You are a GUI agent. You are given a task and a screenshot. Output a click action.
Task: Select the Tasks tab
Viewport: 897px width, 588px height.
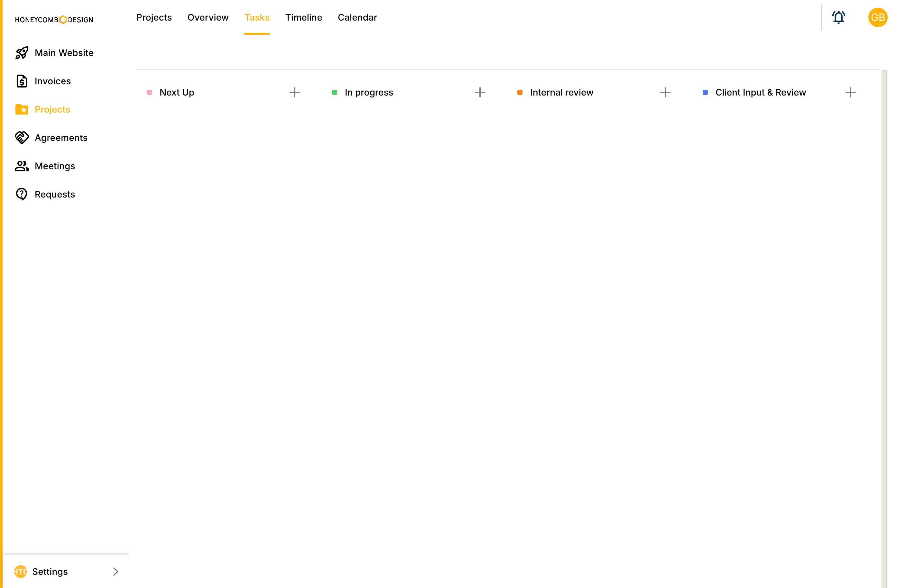pyautogui.click(x=257, y=17)
